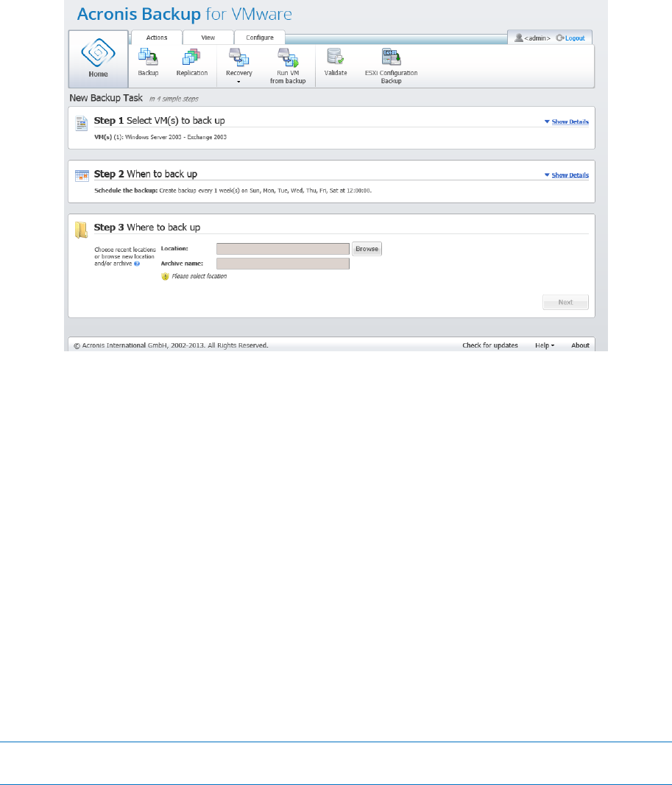672x785 pixels.
Task: Click the Next button
Action: point(565,303)
